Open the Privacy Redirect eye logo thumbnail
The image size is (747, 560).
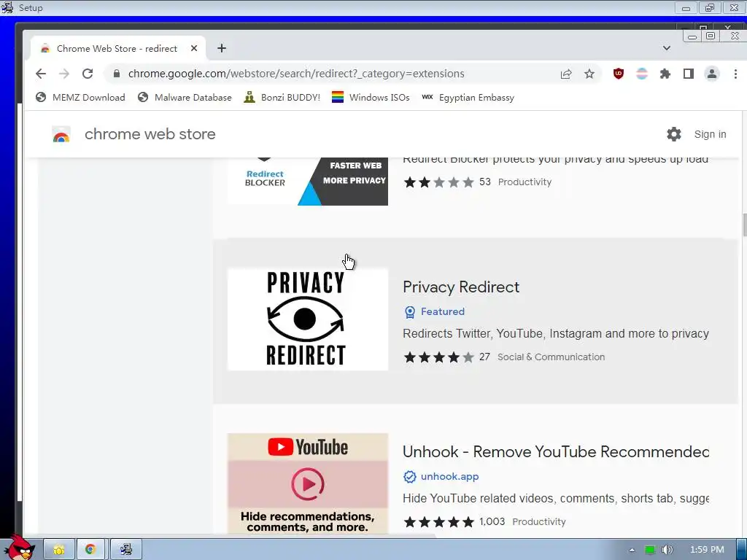[x=308, y=319]
